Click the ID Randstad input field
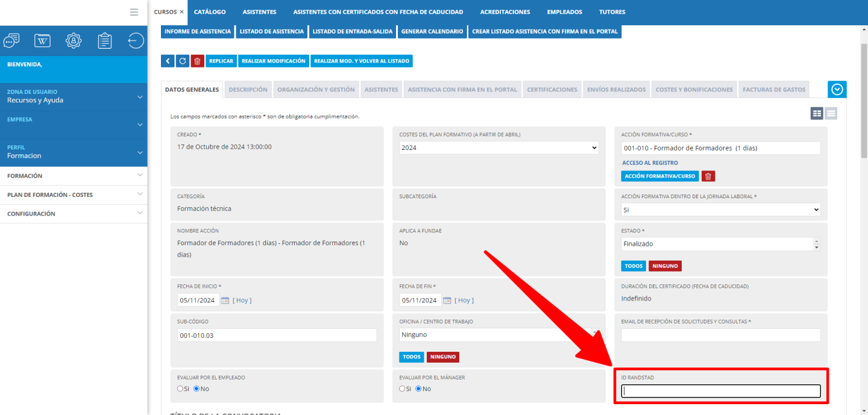 (x=720, y=391)
